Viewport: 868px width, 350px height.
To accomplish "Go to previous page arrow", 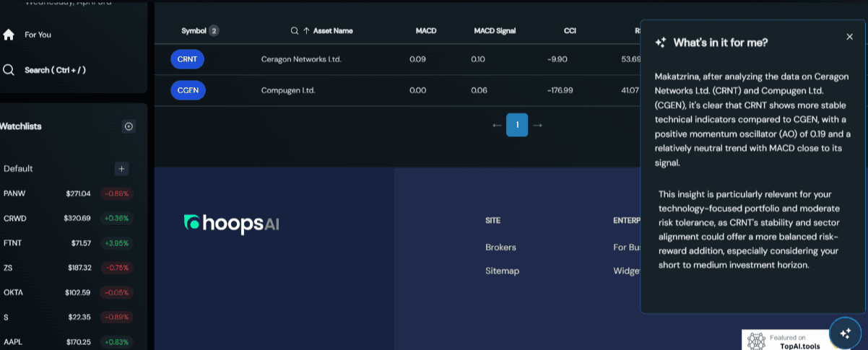I will (497, 125).
